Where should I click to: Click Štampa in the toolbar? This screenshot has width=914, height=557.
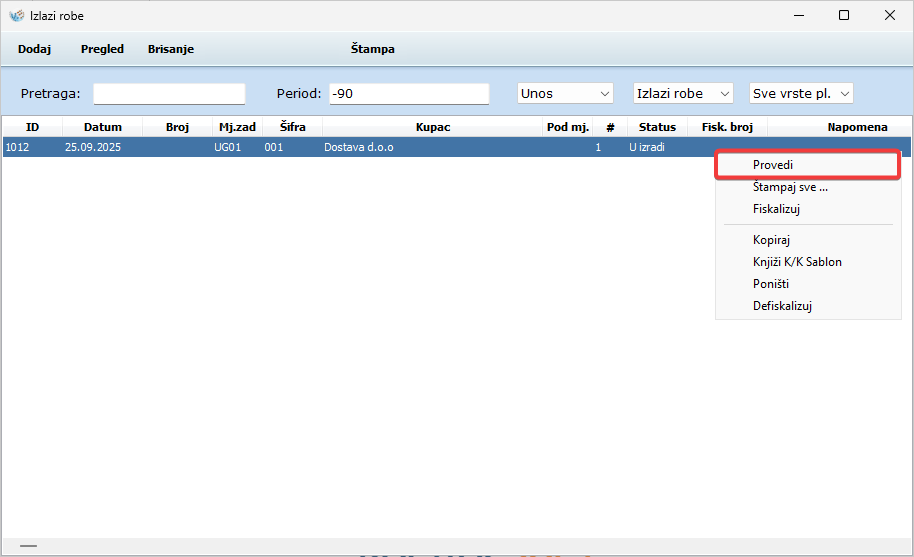[372, 49]
